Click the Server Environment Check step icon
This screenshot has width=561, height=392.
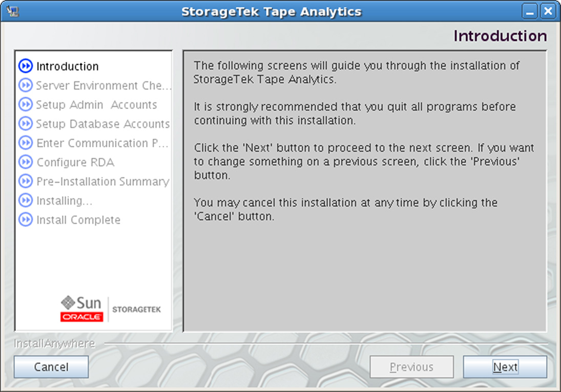pos(26,85)
